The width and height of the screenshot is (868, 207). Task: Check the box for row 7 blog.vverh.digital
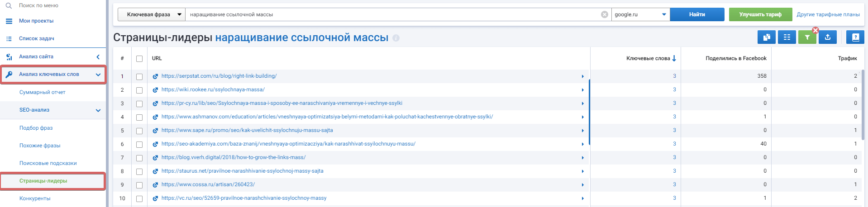(139, 158)
